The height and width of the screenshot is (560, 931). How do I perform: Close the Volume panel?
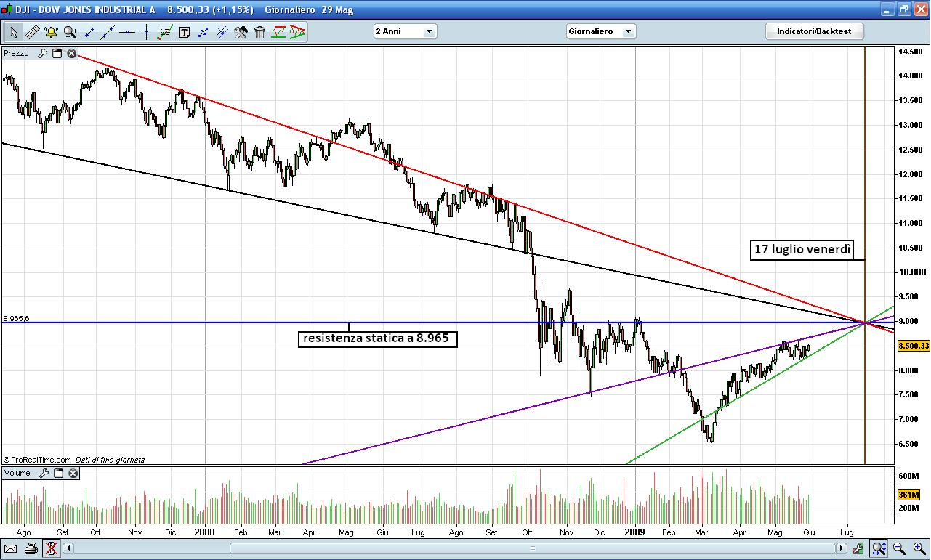point(73,474)
